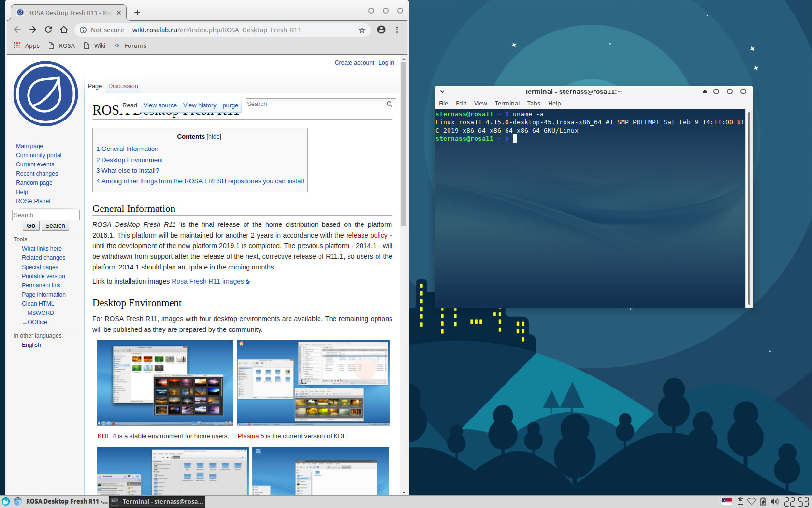Jump to 1 General Information section
The width and height of the screenshot is (812, 508).
point(127,149)
